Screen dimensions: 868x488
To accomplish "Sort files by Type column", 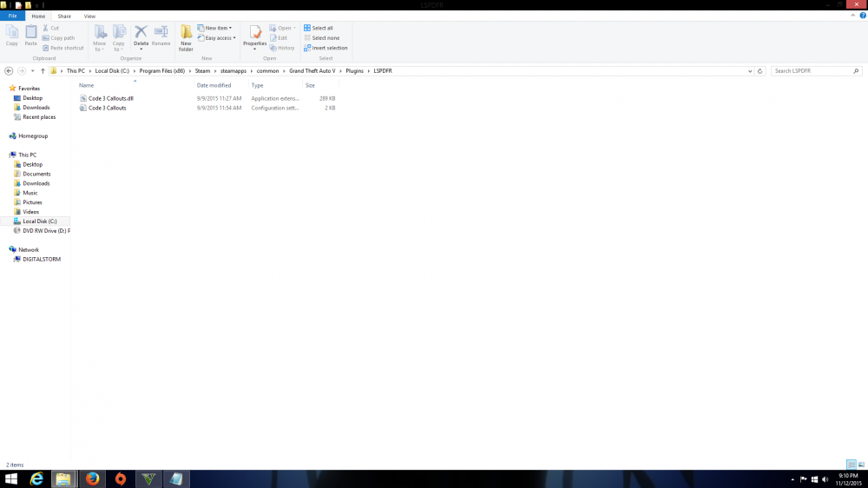I will 258,85.
